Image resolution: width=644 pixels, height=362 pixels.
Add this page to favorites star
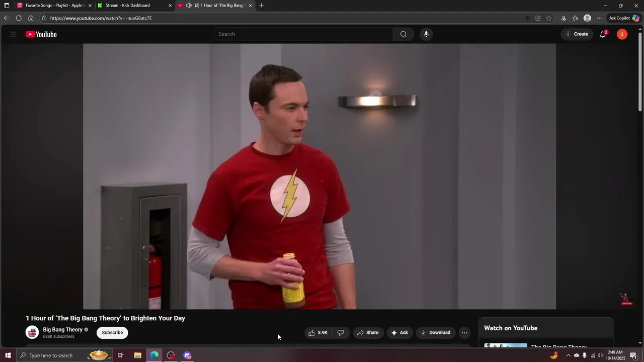tap(549, 18)
